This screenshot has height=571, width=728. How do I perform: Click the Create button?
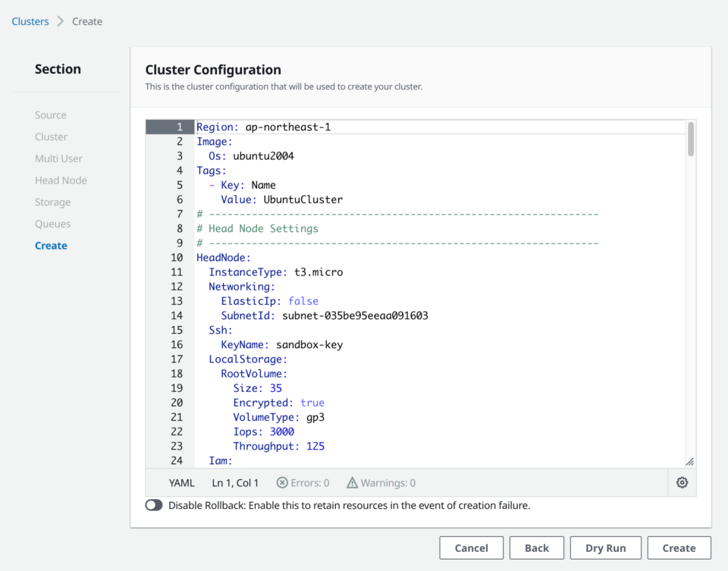(x=679, y=547)
